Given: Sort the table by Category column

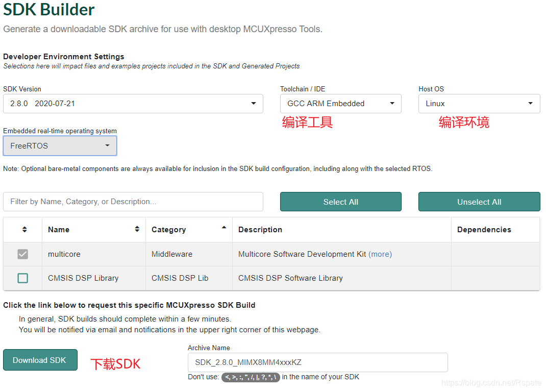Looking at the screenshot, I should 224,228.
